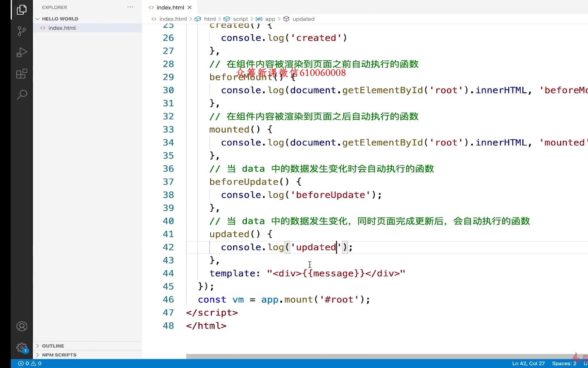The height and width of the screenshot is (368, 588).
Task: Open the Source Control view
Action: point(21,31)
